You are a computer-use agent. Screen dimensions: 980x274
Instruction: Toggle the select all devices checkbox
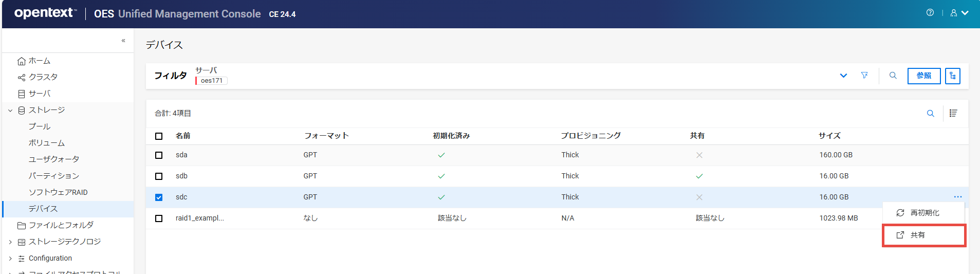(159, 136)
